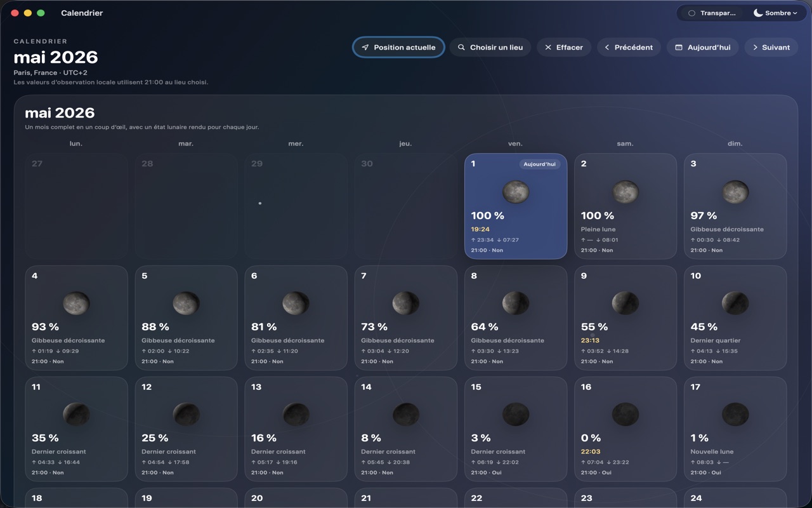
Task: Toggle the Transpar... appearance option
Action: click(x=712, y=13)
